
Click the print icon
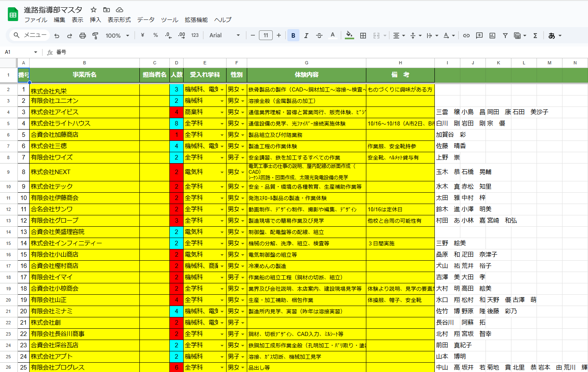(x=83, y=36)
